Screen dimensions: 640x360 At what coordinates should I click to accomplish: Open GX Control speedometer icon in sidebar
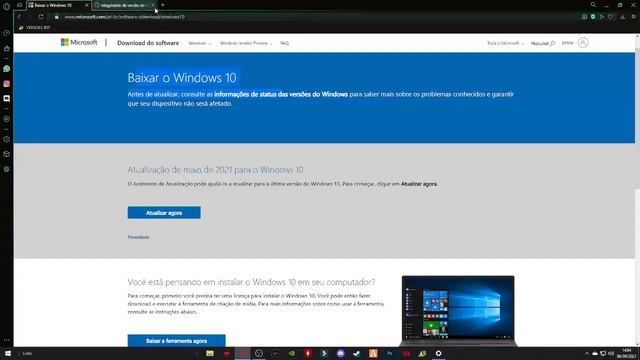7,33
